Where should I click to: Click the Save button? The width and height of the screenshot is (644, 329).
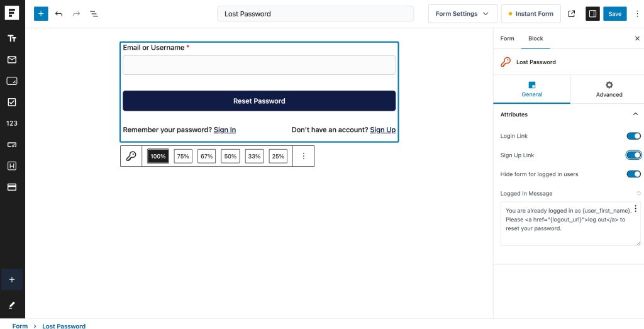615,14
